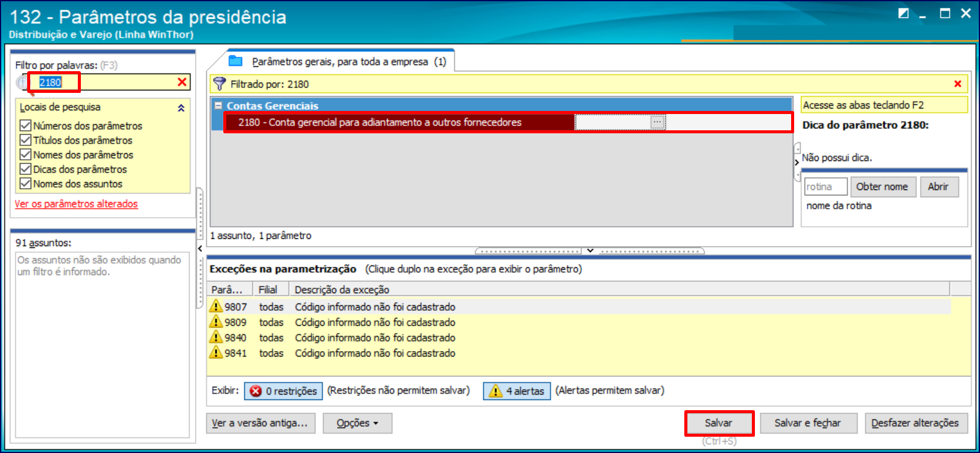Collapse the 'Contas Gerenciais' group

[x=218, y=106]
